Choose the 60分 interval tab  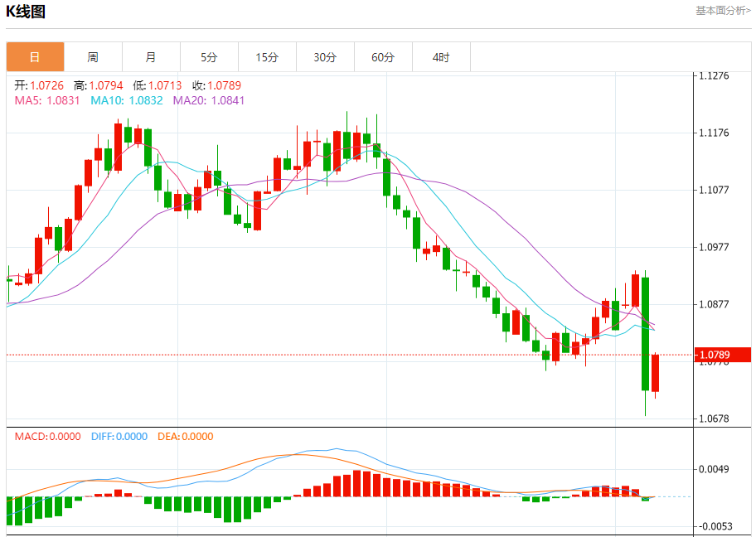pyautogui.click(x=383, y=57)
